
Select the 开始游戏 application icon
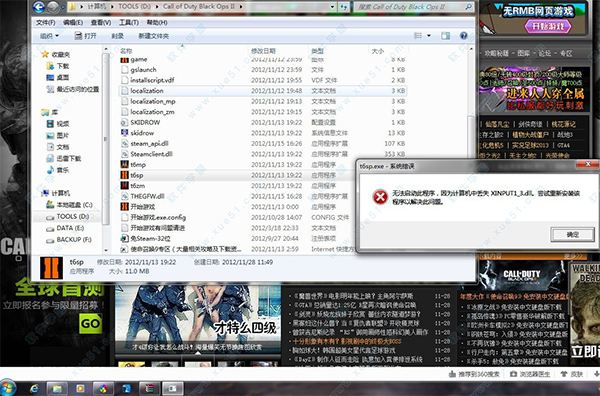tap(124, 207)
